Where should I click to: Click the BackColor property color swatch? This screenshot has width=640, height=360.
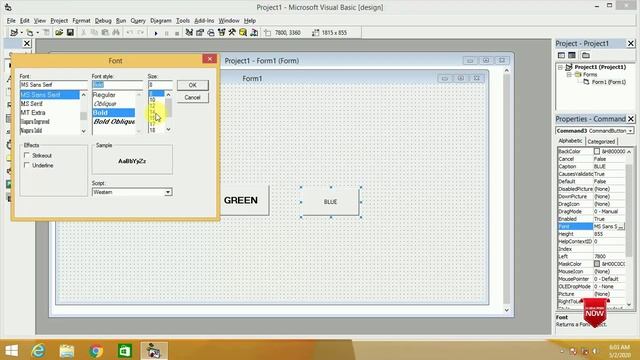pyautogui.click(x=597, y=151)
